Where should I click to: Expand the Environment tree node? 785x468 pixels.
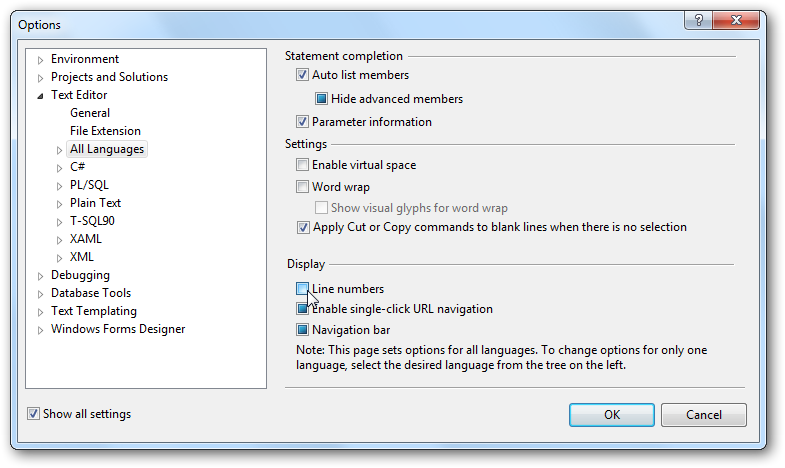coord(41,60)
